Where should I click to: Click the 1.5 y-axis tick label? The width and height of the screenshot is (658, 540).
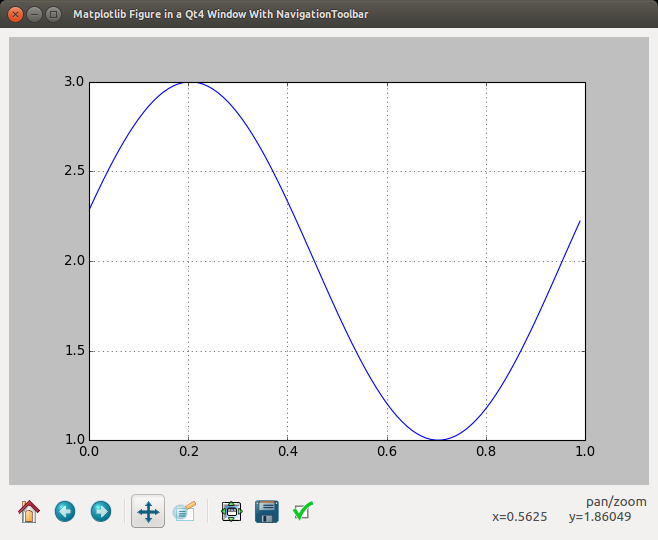(74, 350)
